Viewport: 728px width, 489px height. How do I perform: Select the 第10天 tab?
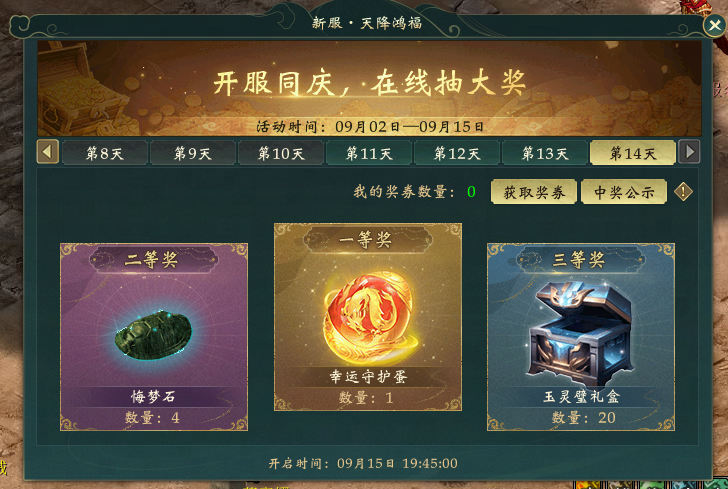pyautogui.click(x=281, y=153)
